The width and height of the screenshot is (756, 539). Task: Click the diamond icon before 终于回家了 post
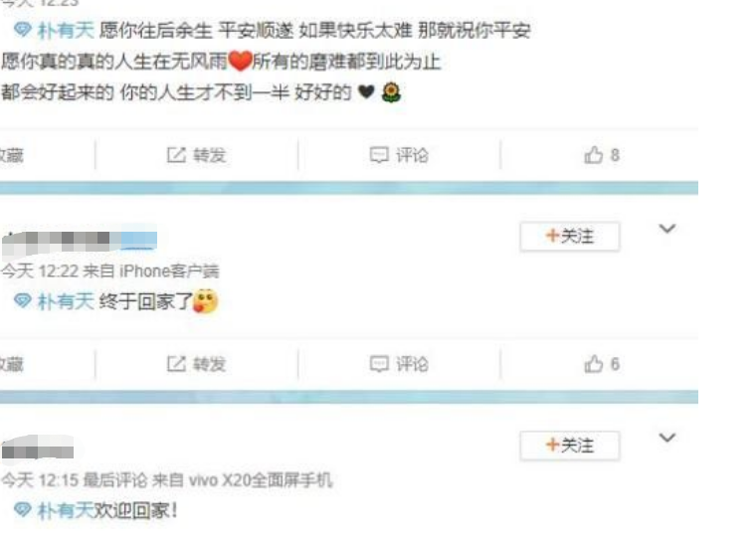click(x=23, y=301)
